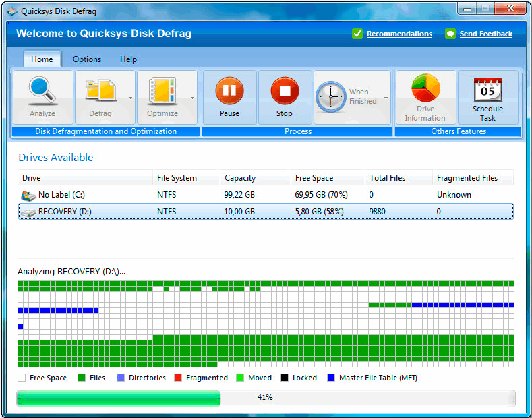Viewport: 532px width, 418px height.
Task: Open the Recommendations link
Action: 399,34
